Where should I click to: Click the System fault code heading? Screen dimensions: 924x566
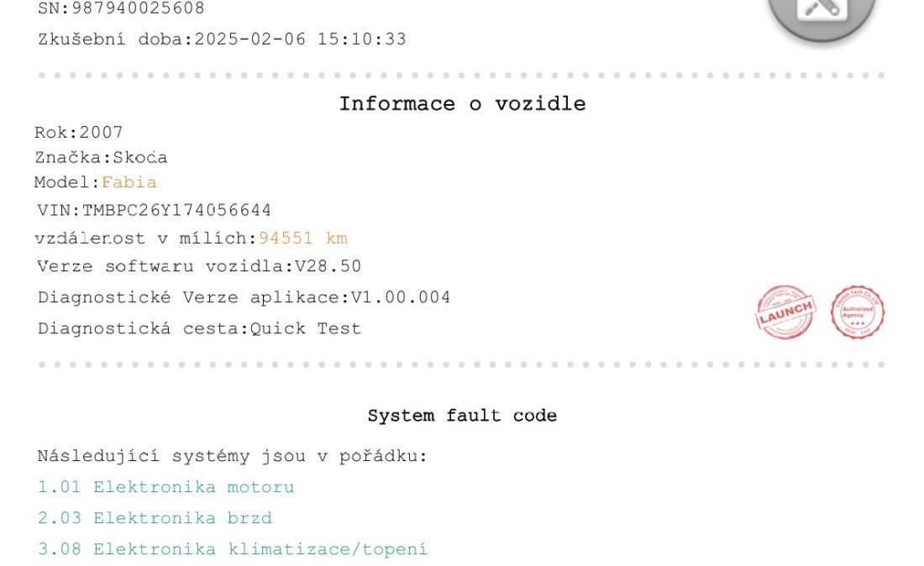[x=462, y=416]
